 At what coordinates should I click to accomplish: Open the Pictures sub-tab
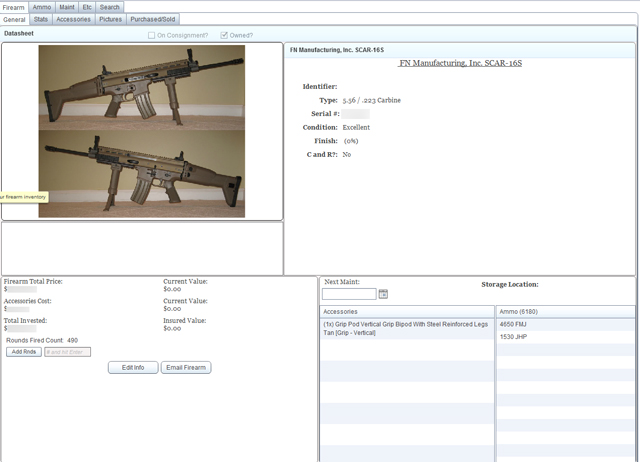pos(111,19)
